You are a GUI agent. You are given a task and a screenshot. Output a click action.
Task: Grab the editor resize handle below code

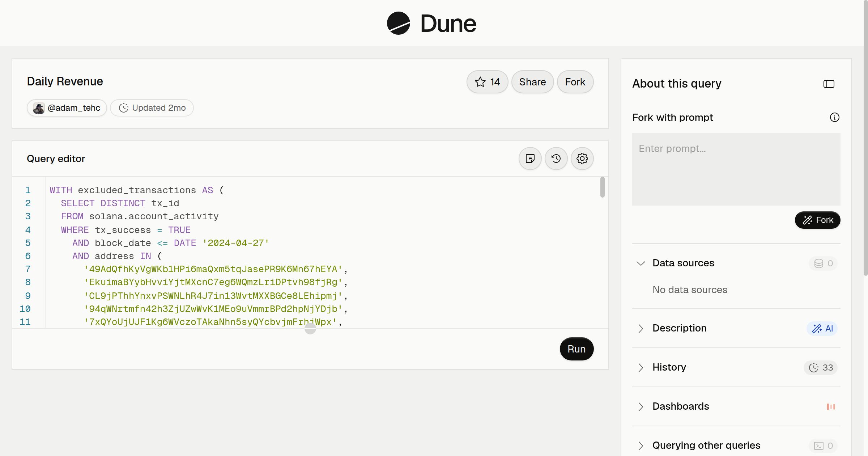pyautogui.click(x=310, y=329)
